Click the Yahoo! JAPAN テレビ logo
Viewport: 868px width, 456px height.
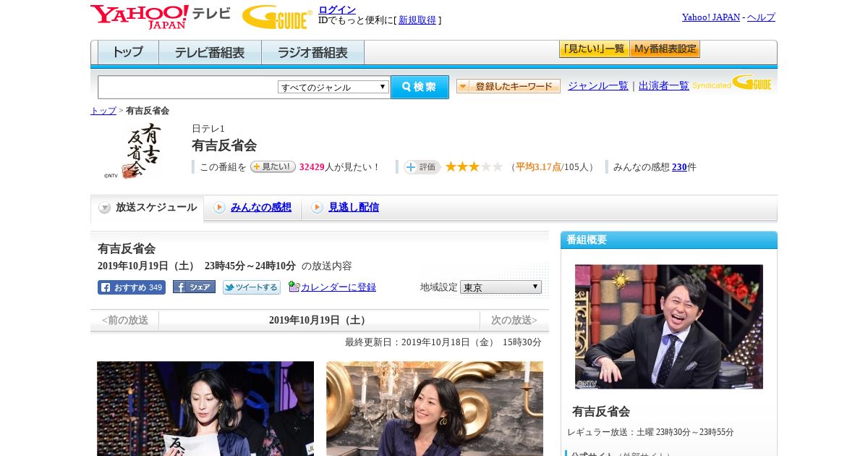161,17
